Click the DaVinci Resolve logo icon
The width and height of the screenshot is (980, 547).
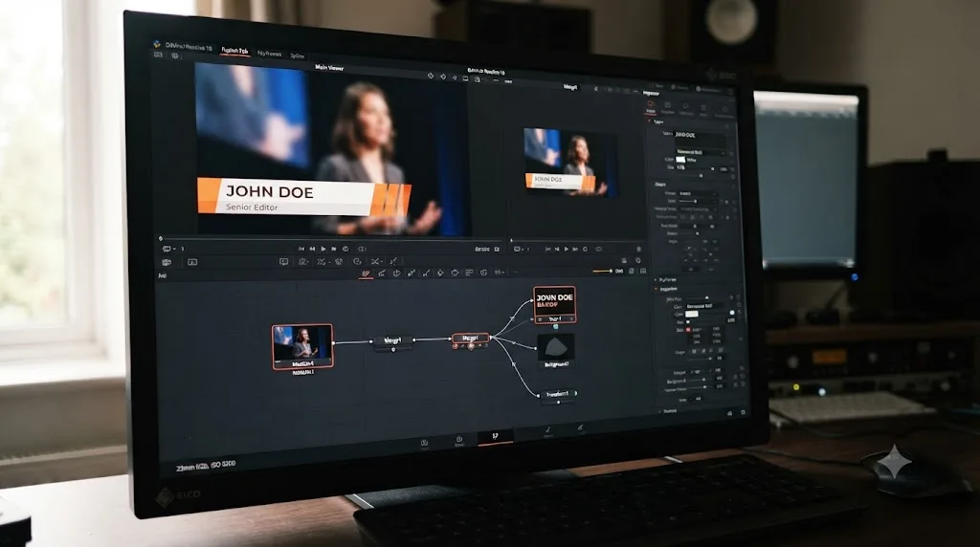(156, 44)
